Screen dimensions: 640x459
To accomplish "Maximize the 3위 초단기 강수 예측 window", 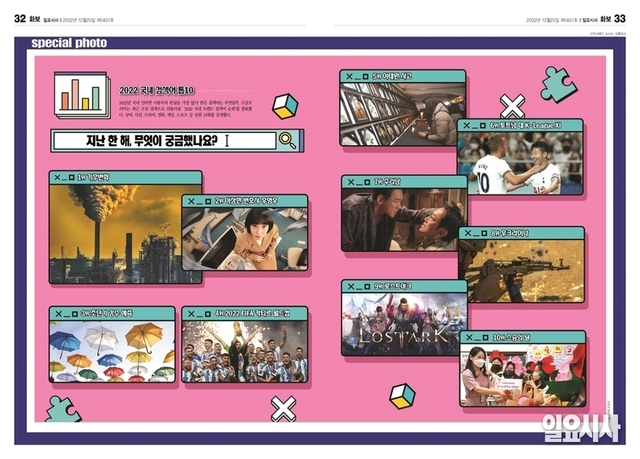I will [75, 314].
